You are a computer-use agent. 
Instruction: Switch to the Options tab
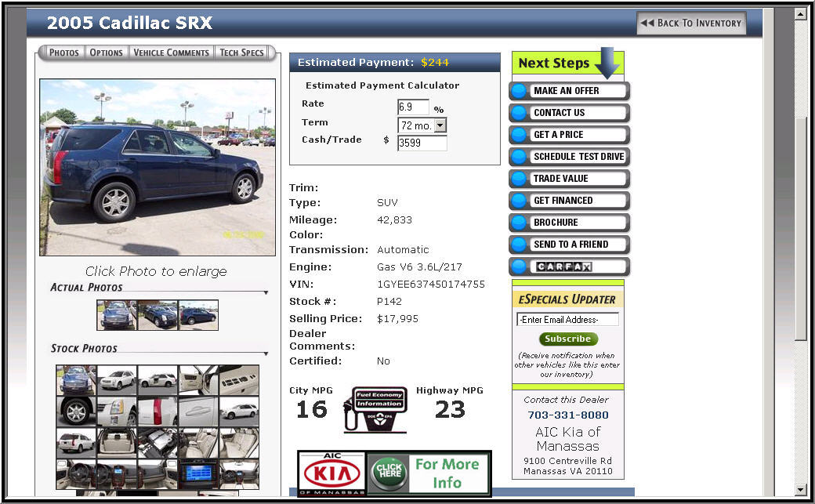pos(106,53)
